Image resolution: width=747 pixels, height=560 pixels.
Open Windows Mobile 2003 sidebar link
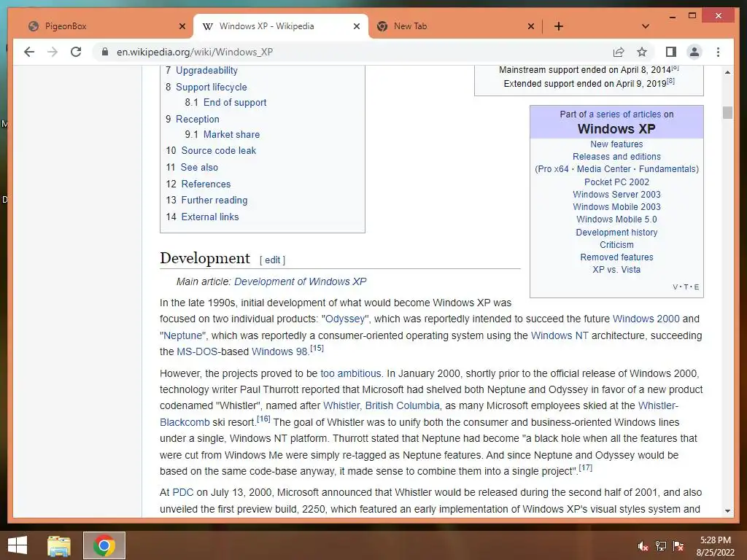pos(616,206)
